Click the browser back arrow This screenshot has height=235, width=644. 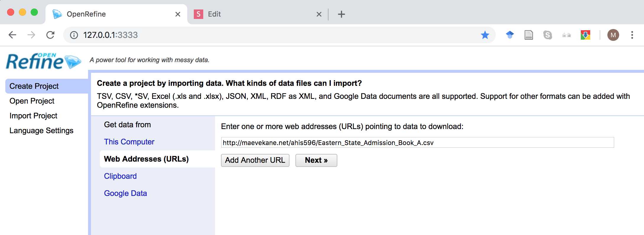click(12, 35)
